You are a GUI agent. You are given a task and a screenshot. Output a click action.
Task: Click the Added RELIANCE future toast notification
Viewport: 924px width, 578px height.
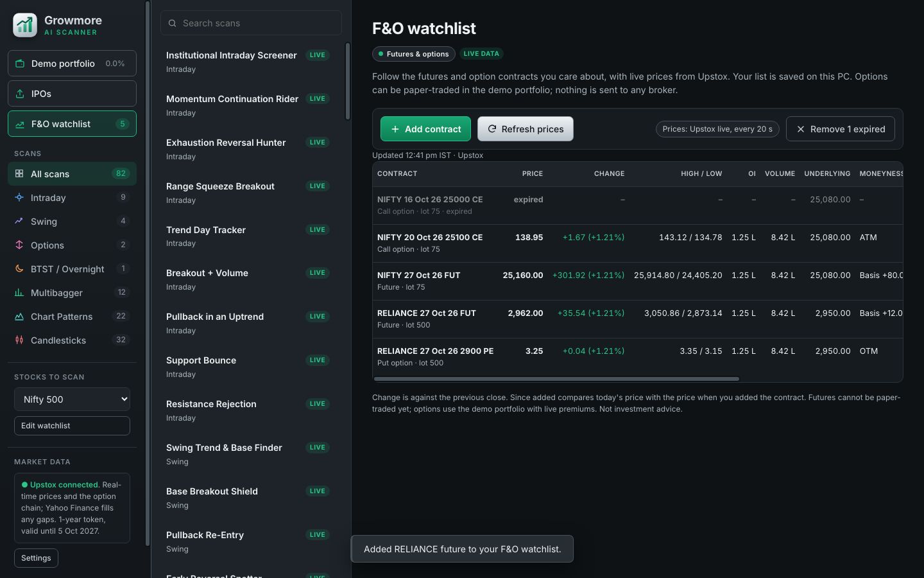pos(462,549)
